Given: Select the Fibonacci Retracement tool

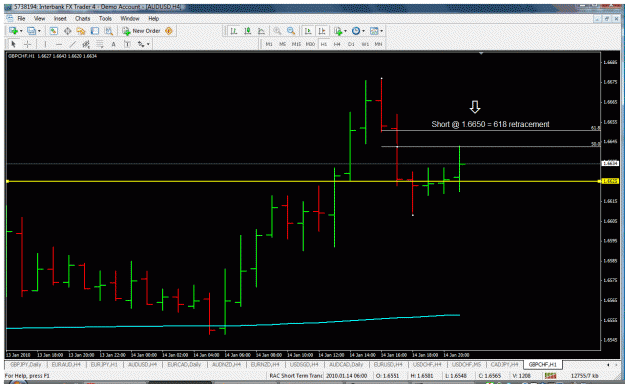Looking at the screenshot, I should [100, 44].
